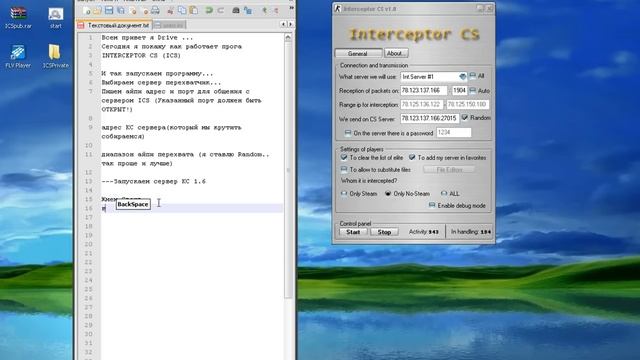The image size is (640, 360).
Task: Click the Find binoculars icon
Action: pyautogui.click(x=236, y=10)
